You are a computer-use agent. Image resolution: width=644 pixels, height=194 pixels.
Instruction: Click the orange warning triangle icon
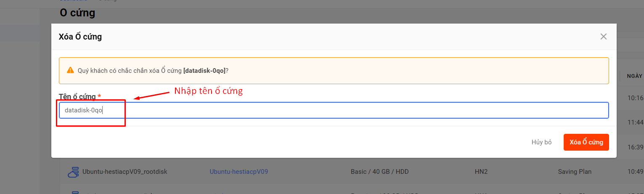point(70,70)
